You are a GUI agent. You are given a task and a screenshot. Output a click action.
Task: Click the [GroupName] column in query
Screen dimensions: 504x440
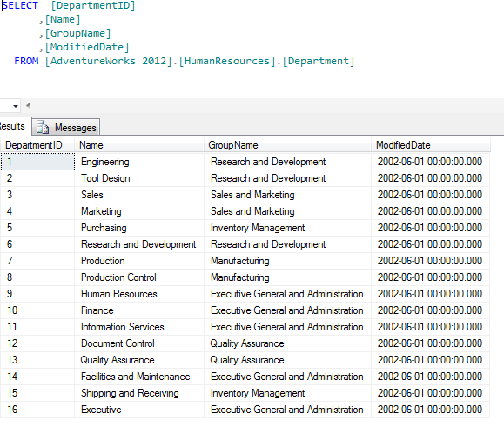(77, 33)
